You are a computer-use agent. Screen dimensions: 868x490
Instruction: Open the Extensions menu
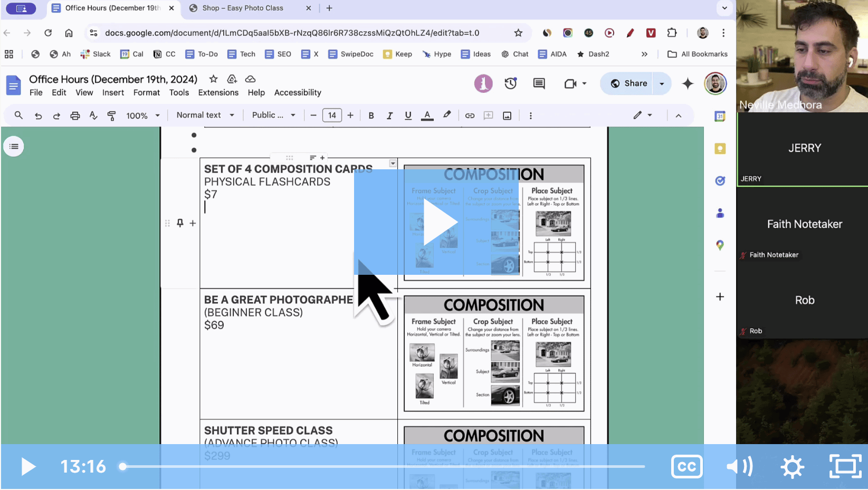pyautogui.click(x=218, y=92)
